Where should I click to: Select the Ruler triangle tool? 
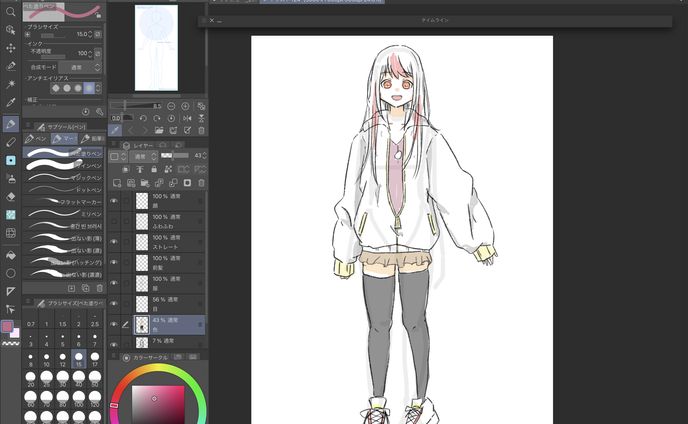[11, 291]
